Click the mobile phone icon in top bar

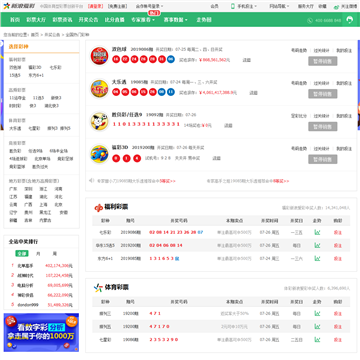[233, 6]
